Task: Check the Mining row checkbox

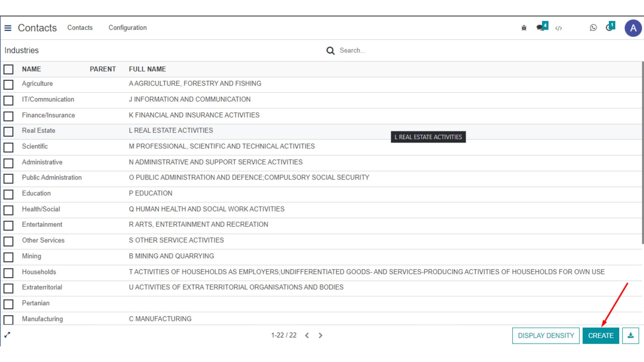Action: pyautogui.click(x=8, y=257)
